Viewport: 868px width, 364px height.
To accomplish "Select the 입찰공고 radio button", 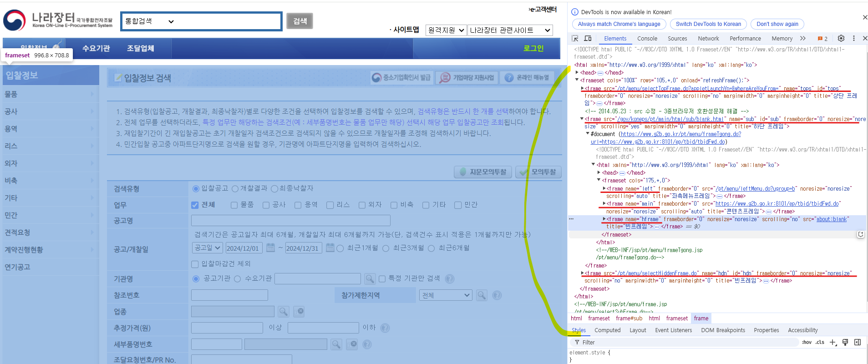I will tap(196, 188).
